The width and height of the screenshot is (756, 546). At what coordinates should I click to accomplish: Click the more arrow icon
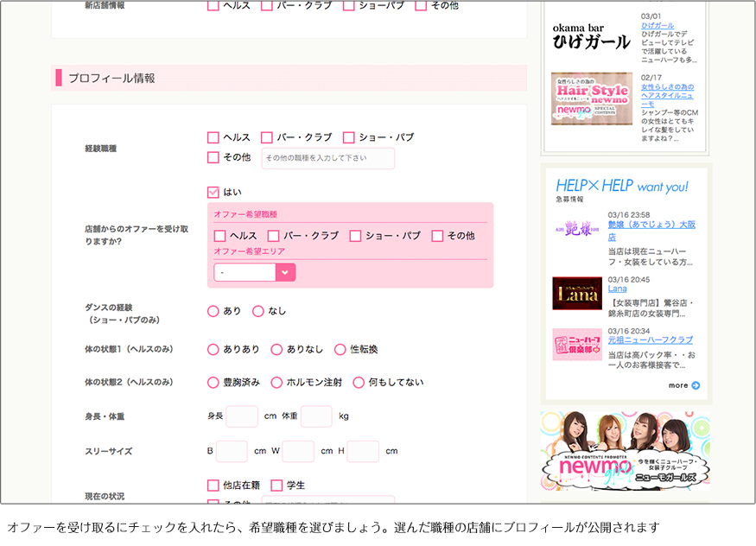(696, 385)
